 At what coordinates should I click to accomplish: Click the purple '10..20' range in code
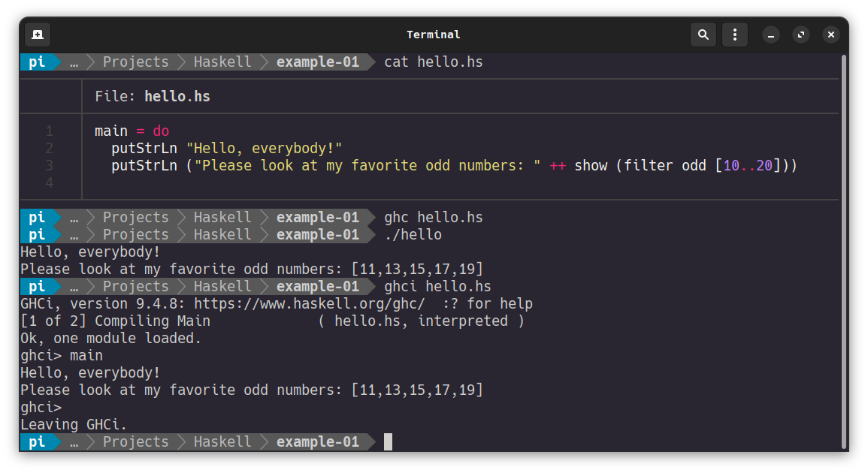[x=748, y=165]
